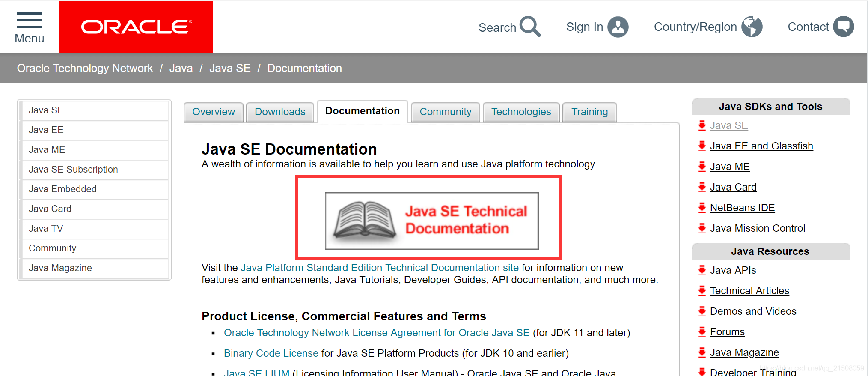This screenshot has height=376, width=868.
Task: Switch to the Overview tab
Action: (214, 112)
